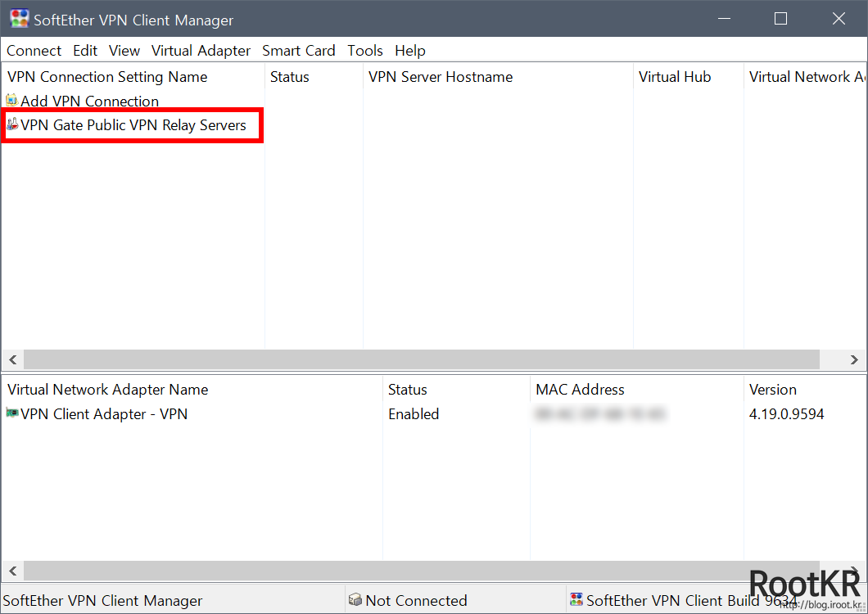This screenshot has width=868, height=614.
Task: Click the SoftEther app icon in title bar
Action: (19, 19)
